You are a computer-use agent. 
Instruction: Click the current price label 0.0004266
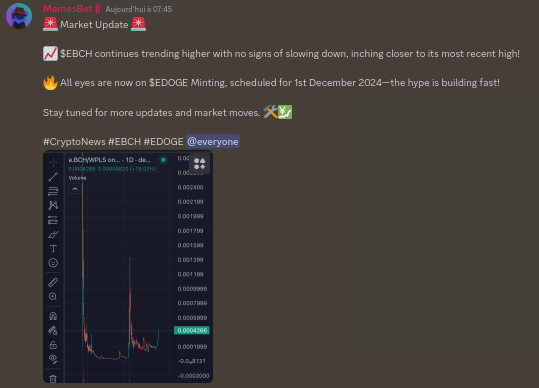click(192, 330)
